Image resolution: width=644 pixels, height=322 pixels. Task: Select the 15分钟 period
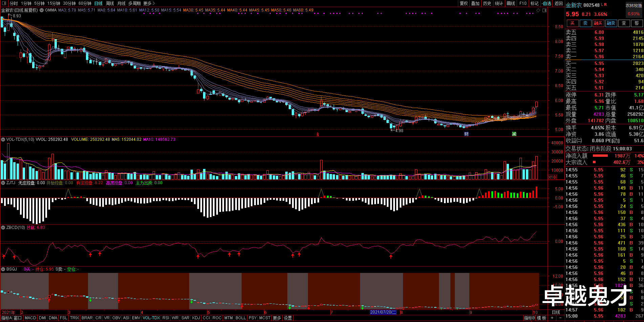(54, 3)
